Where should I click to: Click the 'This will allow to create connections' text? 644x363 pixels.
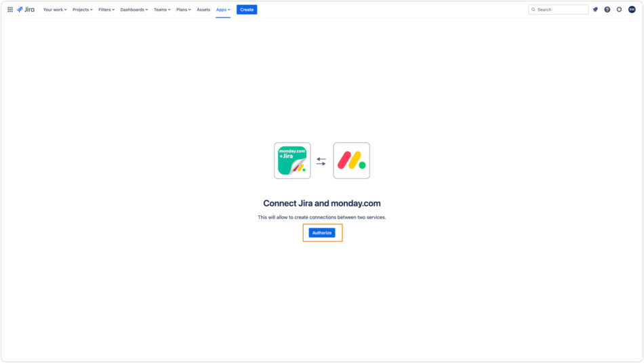[322, 217]
